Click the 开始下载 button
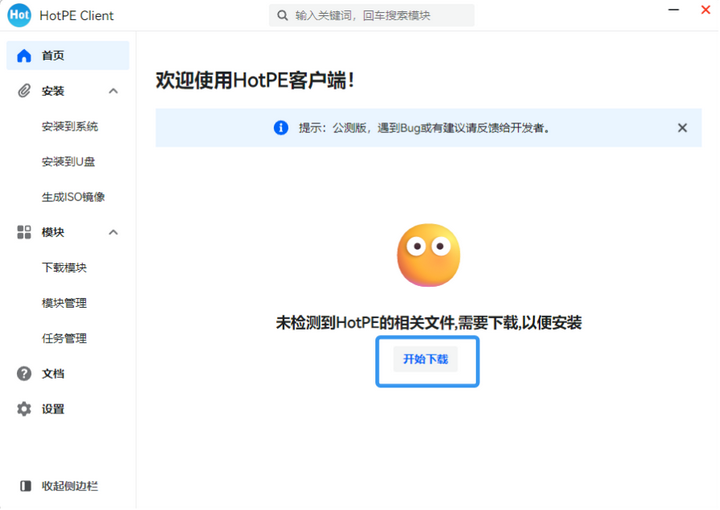 pos(426,359)
